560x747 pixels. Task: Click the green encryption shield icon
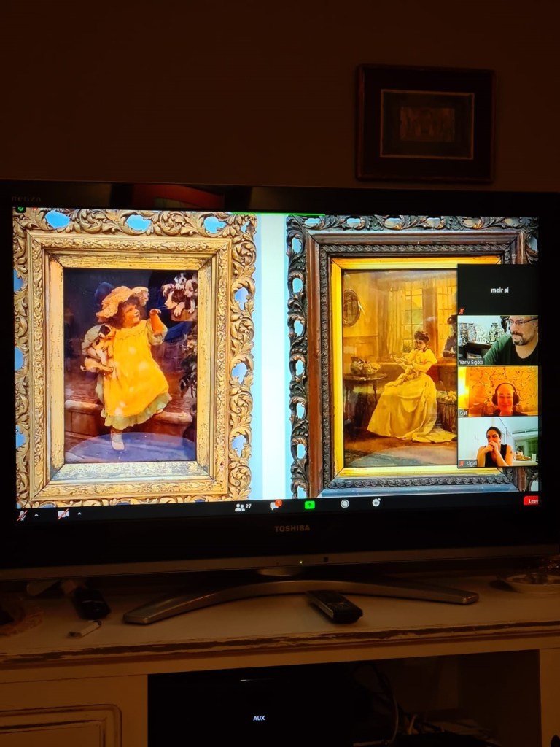point(20,209)
